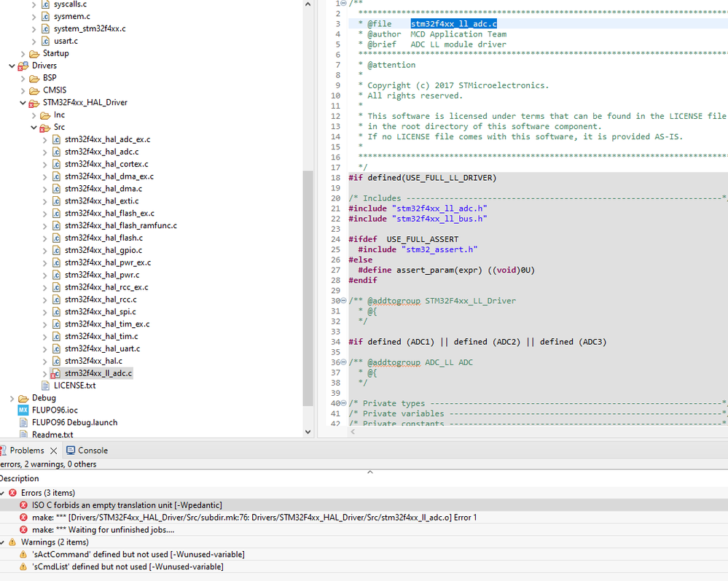The height and width of the screenshot is (581, 728).
Task: Select stm32f4xx_hal_tim_ex.c in the tree
Action: [107, 324]
